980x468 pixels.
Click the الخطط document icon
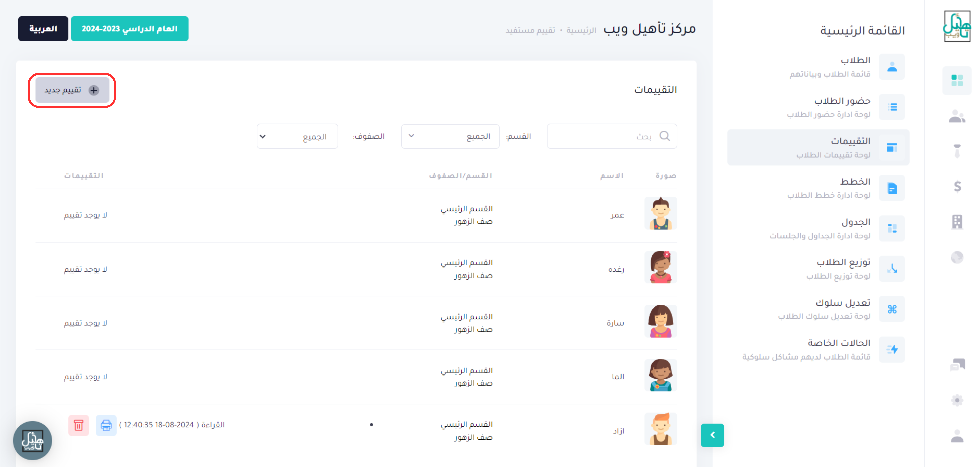coord(892,188)
